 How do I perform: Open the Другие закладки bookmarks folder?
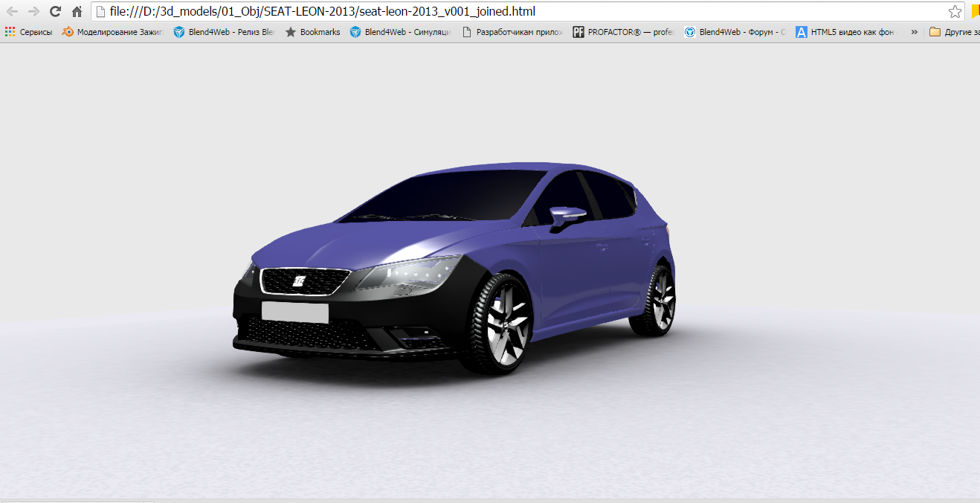957,32
